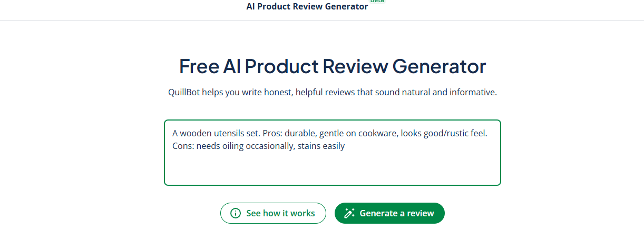Click the Beta badge in the header
This screenshot has height=230, width=644.
point(377,2)
